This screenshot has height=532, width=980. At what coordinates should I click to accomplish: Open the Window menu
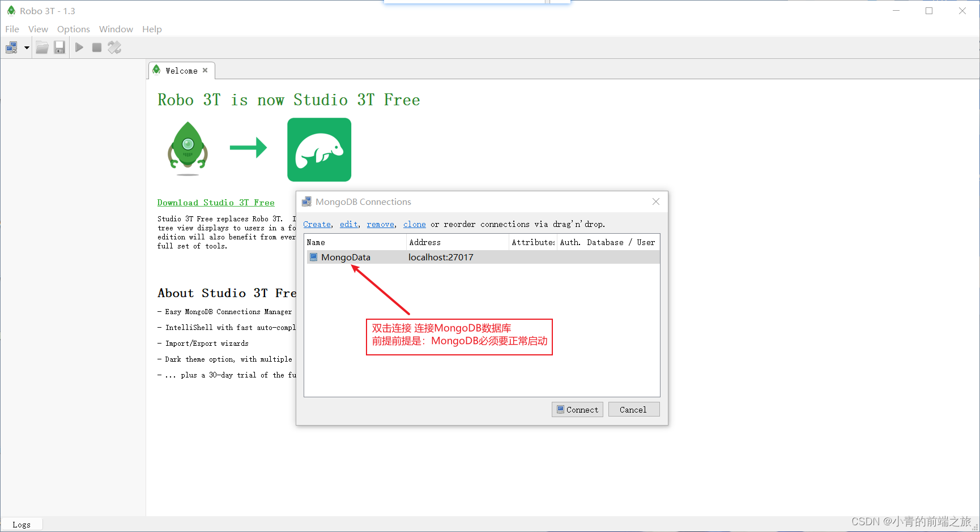116,29
